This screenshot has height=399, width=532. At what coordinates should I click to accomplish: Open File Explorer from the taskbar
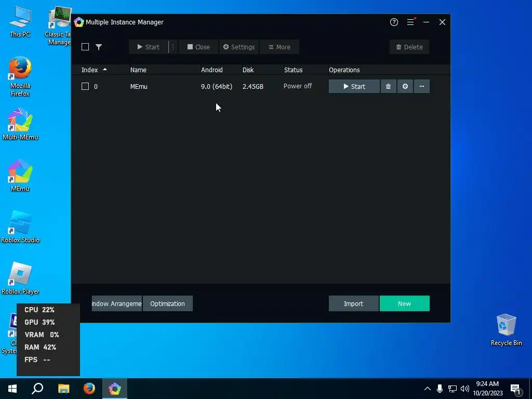(63, 389)
